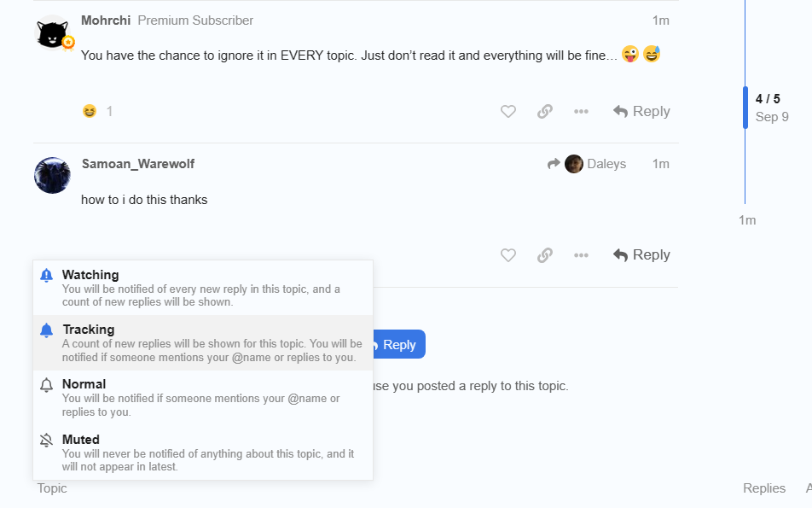
Task: Copy link to Mohrchi's post
Action: coord(545,112)
